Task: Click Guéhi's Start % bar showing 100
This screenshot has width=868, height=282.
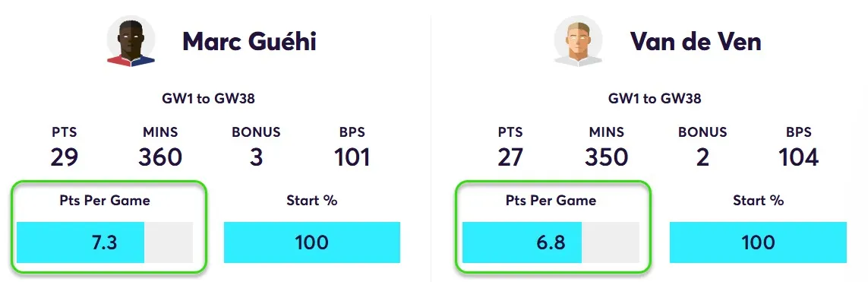Action: (311, 242)
